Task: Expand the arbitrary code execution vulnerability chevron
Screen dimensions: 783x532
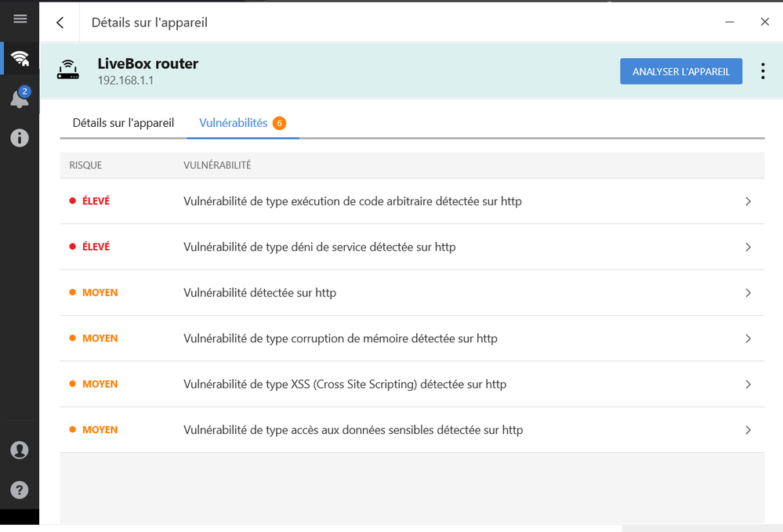Action: 748,201
